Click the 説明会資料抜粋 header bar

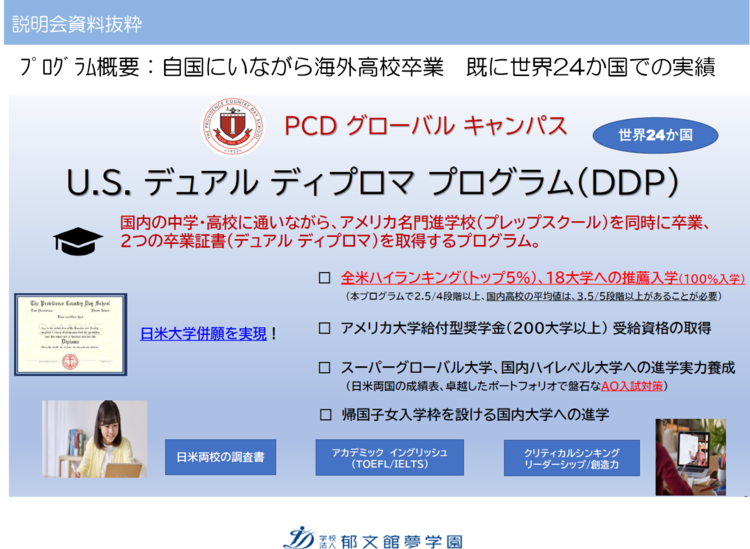(375, 24)
